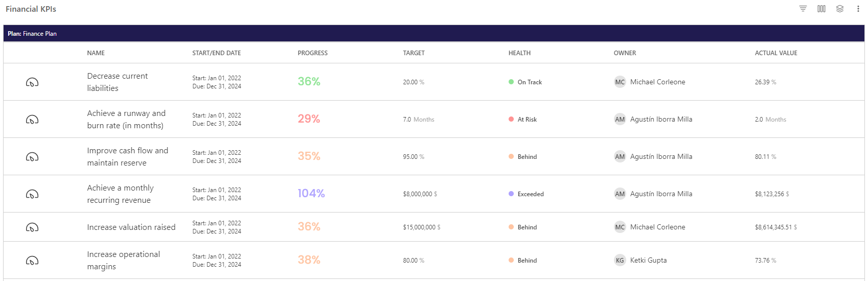The image size is (868, 281).
Task: Open the vertical three-dot more options menu
Action: 858,9
